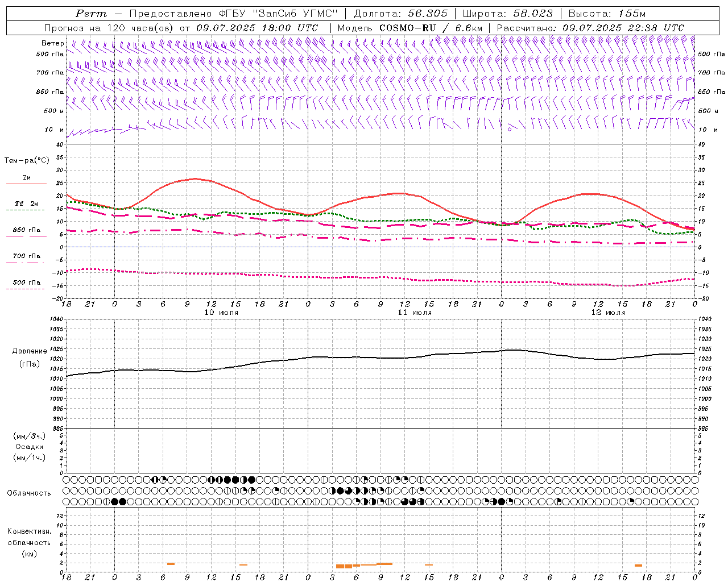
Task: Click the "Давление" pressure panel label
Action: pos(28,351)
